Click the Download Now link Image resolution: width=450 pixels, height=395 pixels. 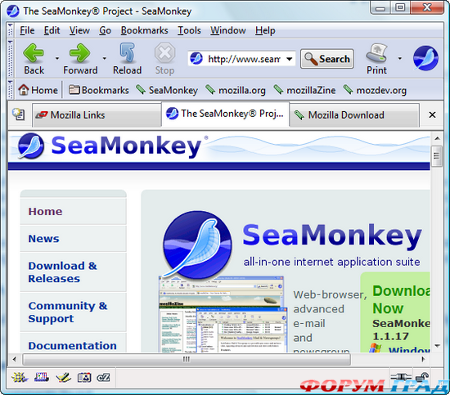[x=401, y=299]
